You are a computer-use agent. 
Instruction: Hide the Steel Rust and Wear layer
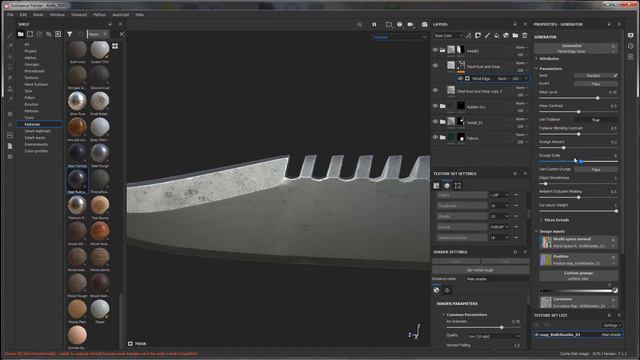click(x=435, y=65)
